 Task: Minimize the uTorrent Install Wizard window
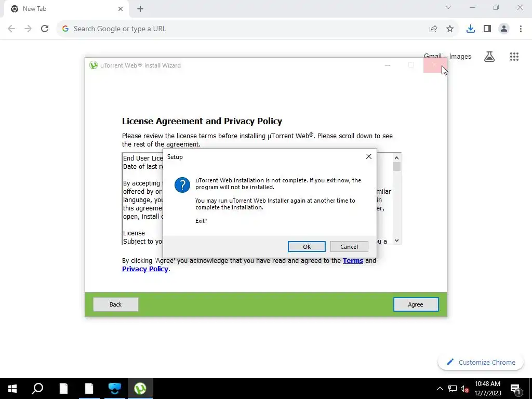tap(388, 65)
